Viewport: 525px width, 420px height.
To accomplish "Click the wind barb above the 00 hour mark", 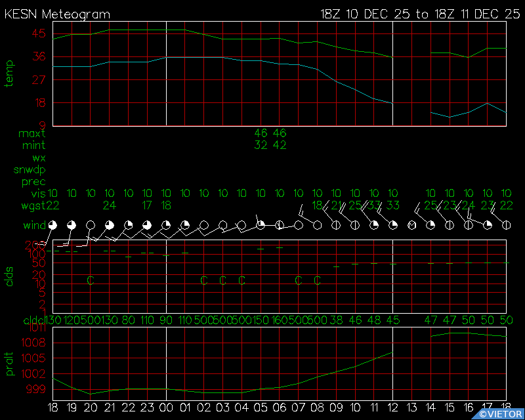I will [x=166, y=225].
